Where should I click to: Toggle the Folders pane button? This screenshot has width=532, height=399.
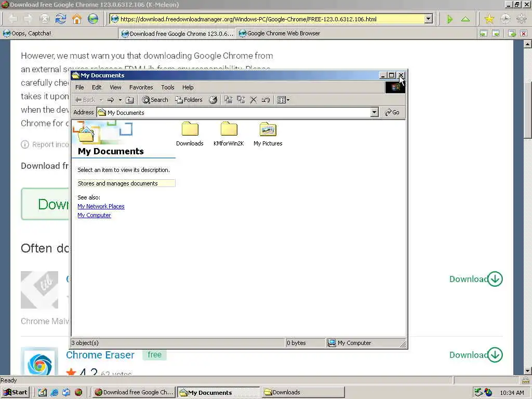pos(189,100)
